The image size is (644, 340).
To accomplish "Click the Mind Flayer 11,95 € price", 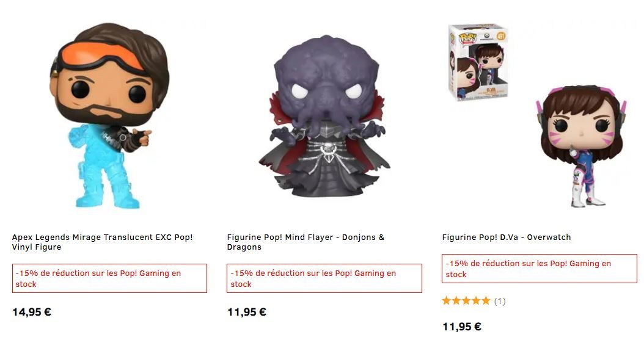I will 247,312.
